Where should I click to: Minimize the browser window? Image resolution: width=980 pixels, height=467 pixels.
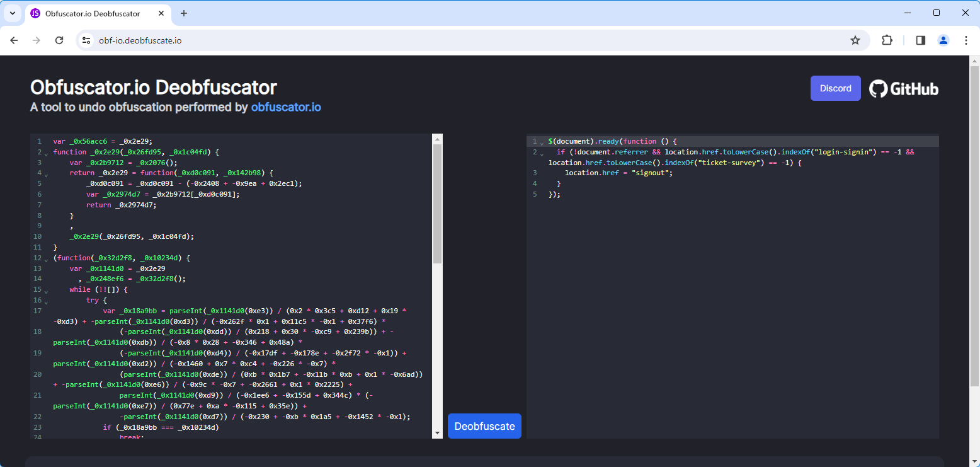908,13
